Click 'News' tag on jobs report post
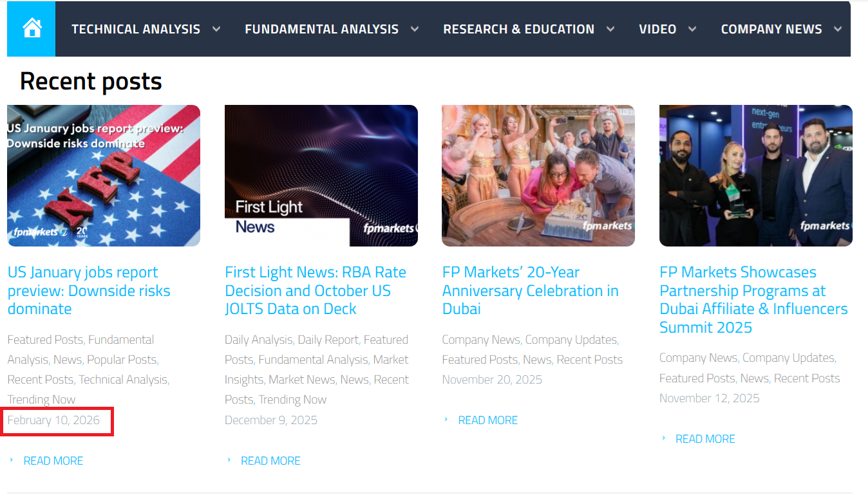 (68, 360)
